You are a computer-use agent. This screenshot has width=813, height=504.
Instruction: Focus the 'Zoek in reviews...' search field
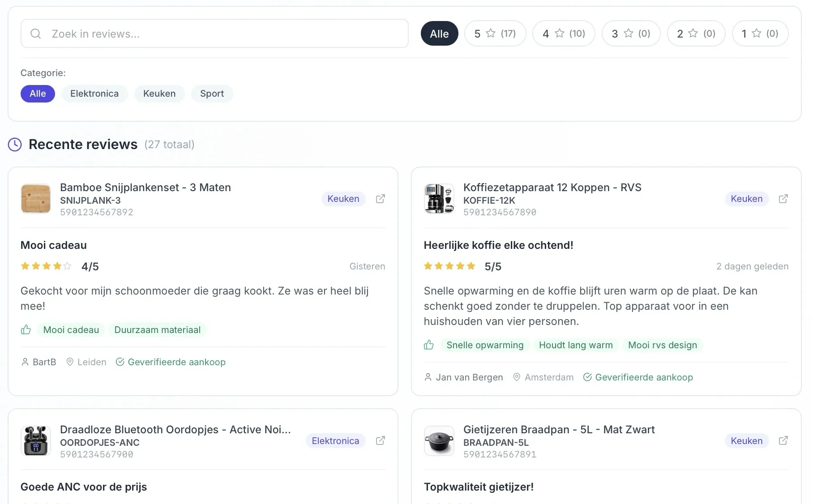click(214, 34)
